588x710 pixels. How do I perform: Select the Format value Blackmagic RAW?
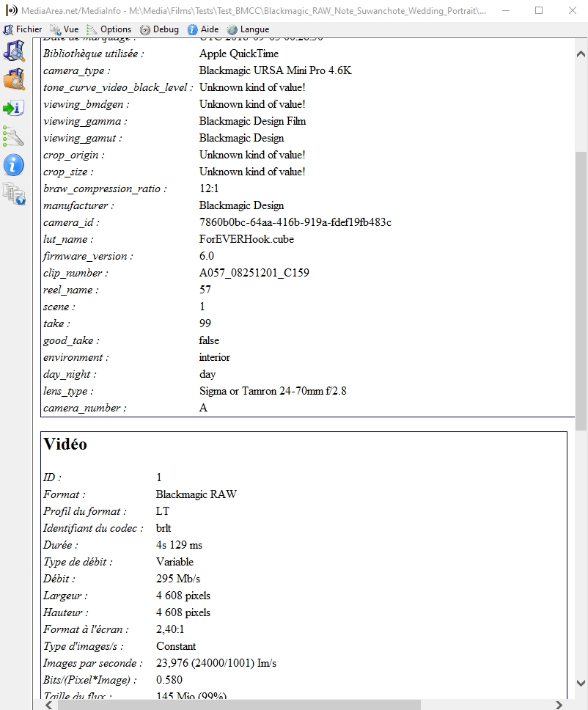[196, 494]
